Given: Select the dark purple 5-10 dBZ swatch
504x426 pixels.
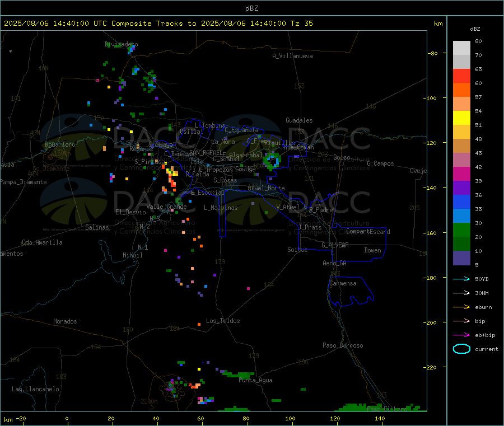Looking at the screenshot, I should click(x=461, y=258).
